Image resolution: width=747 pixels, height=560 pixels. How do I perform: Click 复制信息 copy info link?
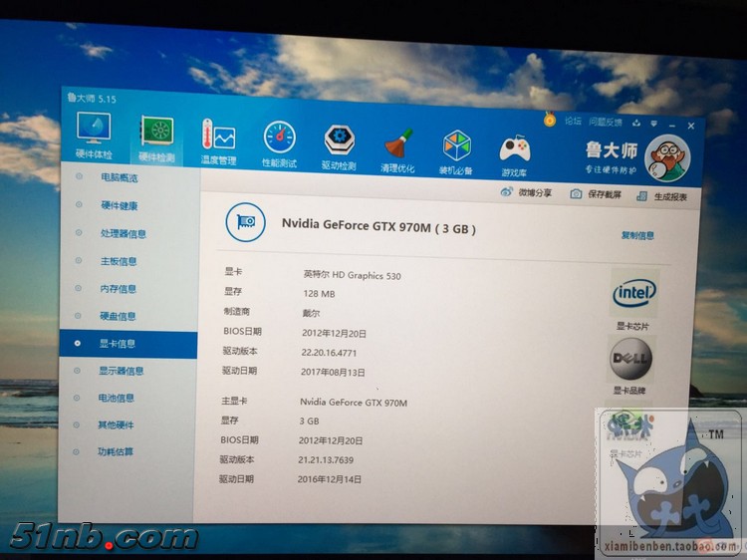coord(637,236)
